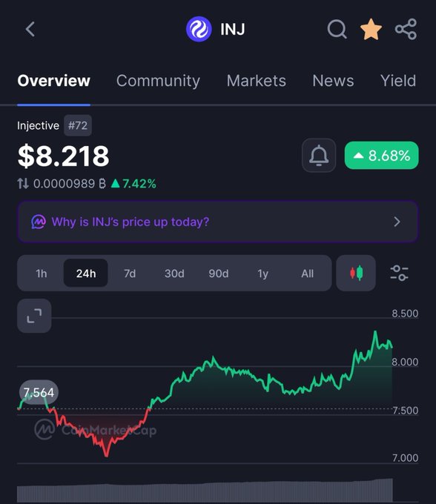The width and height of the screenshot is (436, 504).
Task: Tap the CoinMarketCap AI icon in banner
Action: pyautogui.click(x=39, y=222)
